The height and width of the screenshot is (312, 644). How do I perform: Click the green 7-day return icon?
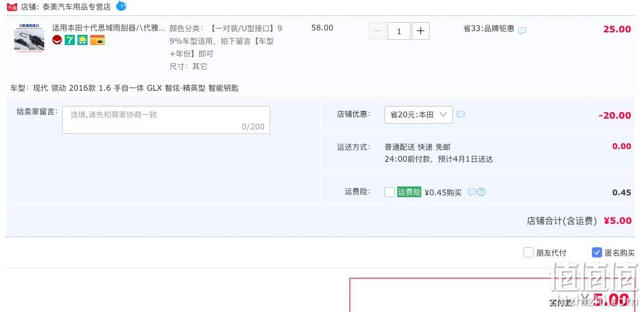pos(70,40)
